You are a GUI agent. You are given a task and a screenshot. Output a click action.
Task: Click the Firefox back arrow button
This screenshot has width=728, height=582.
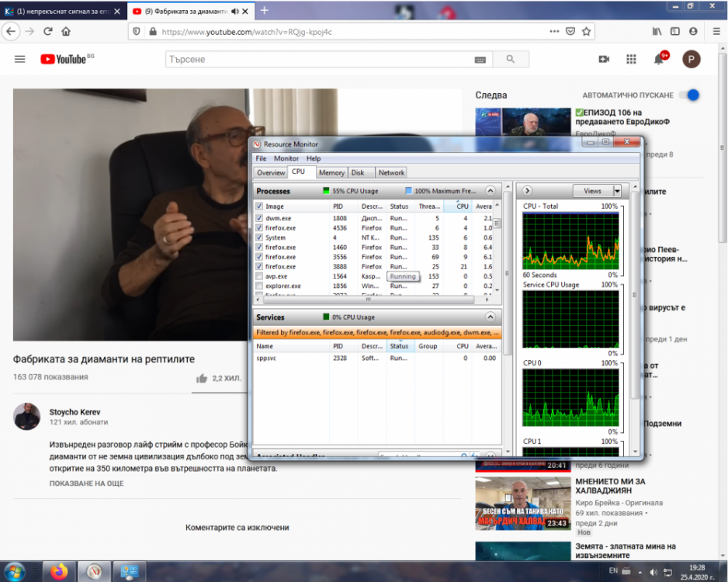pyautogui.click(x=11, y=32)
